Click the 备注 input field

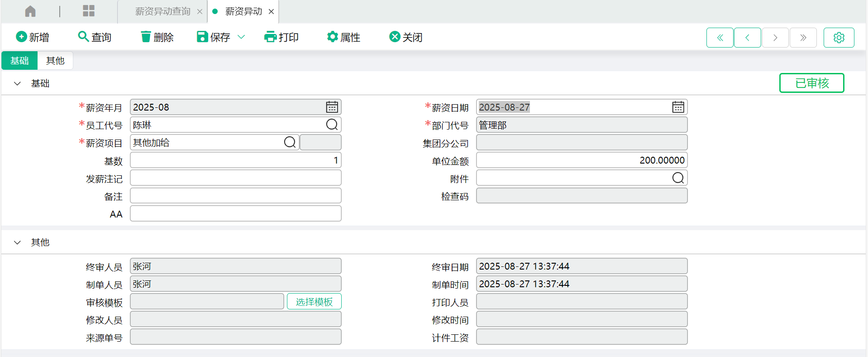235,196
